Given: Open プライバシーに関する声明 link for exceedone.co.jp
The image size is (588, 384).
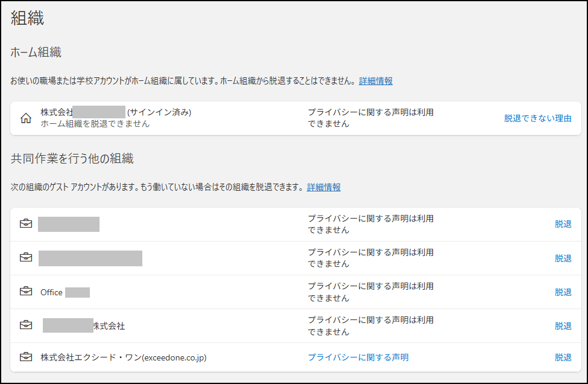Looking at the screenshot, I should [x=358, y=357].
